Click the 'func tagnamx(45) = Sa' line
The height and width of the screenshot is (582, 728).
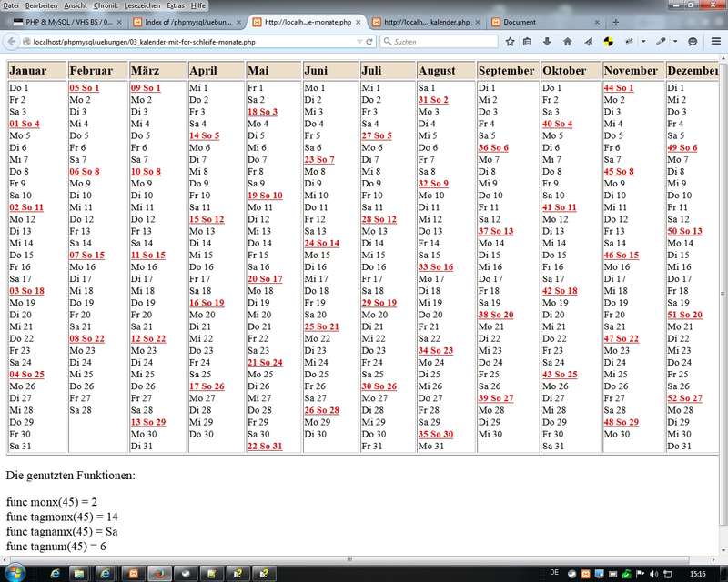click(62, 531)
